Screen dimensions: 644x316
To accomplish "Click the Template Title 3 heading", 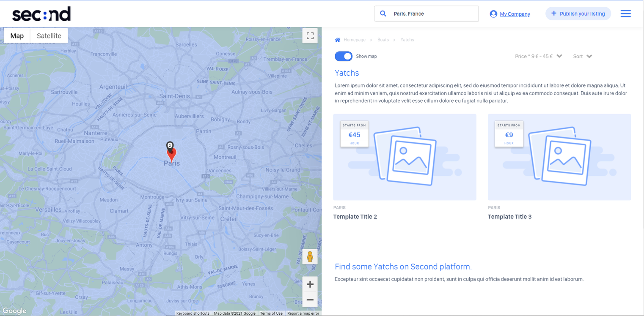I will pos(510,217).
